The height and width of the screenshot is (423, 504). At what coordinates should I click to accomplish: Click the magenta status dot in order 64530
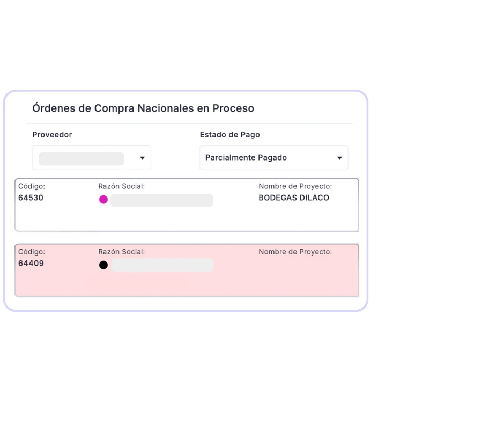[x=103, y=200]
